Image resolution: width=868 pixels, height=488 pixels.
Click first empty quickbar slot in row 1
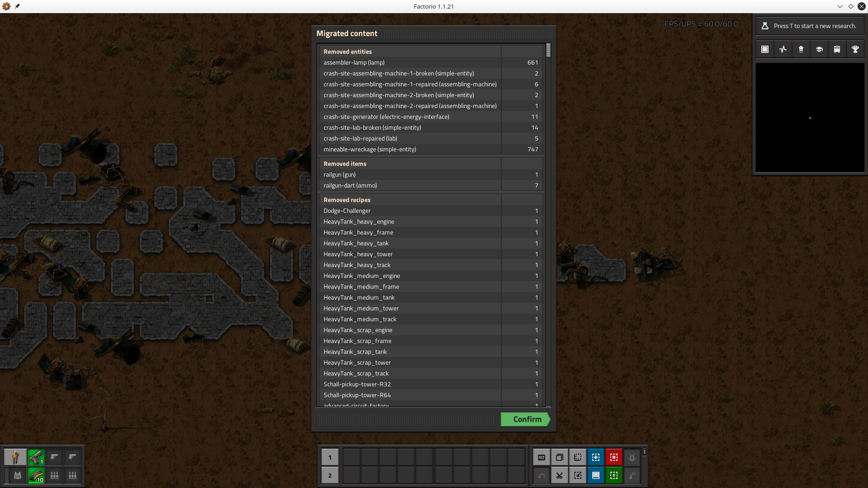[x=352, y=457]
